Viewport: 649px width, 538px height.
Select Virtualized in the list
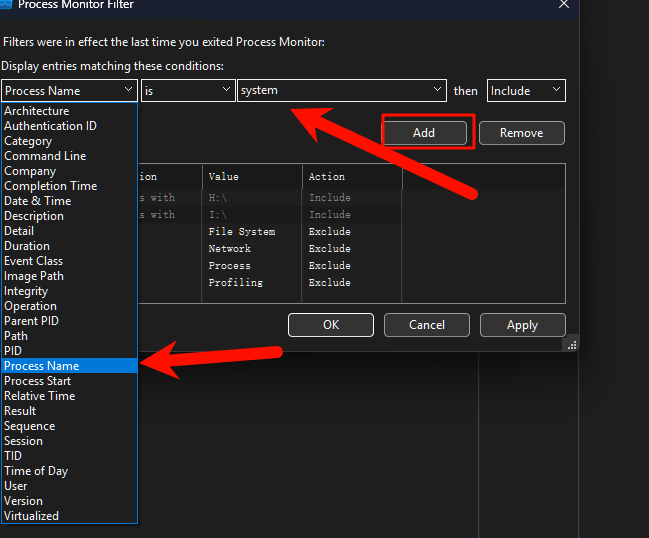coord(70,516)
